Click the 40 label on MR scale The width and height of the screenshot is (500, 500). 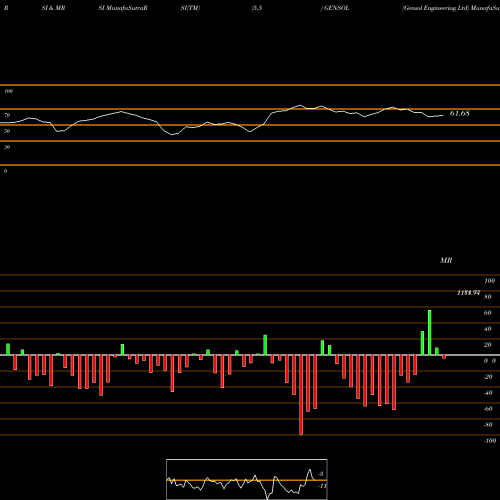[x=488, y=329]
